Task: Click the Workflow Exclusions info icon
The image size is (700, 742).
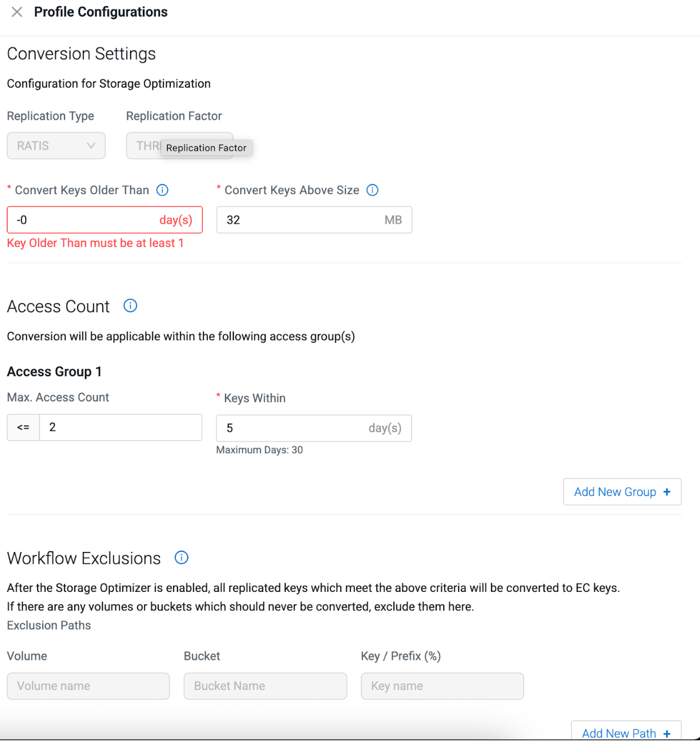Action: pyautogui.click(x=181, y=558)
